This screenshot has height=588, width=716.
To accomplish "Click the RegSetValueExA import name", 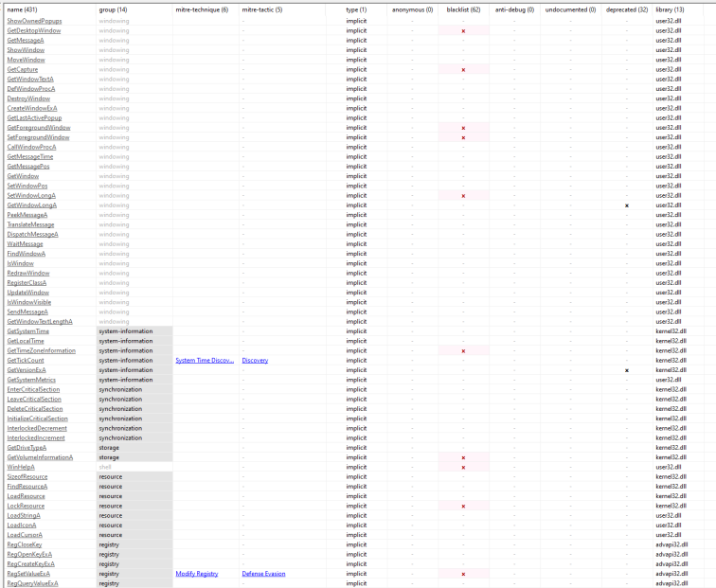I will click(x=28, y=574).
